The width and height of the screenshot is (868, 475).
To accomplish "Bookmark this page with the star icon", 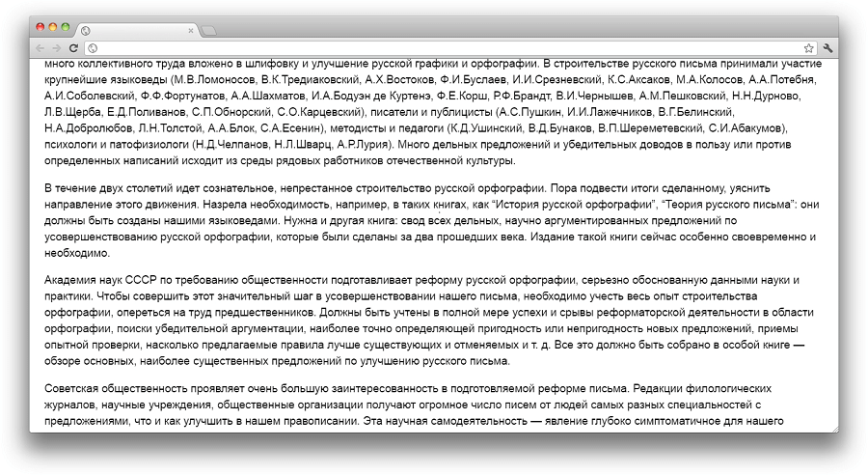I will tap(809, 48).
